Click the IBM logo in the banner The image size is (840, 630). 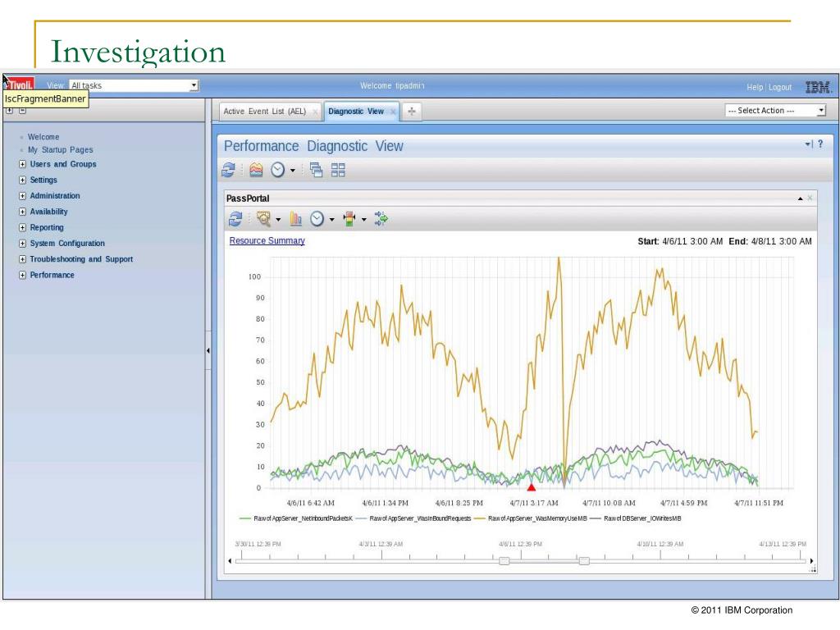[818, 87]
